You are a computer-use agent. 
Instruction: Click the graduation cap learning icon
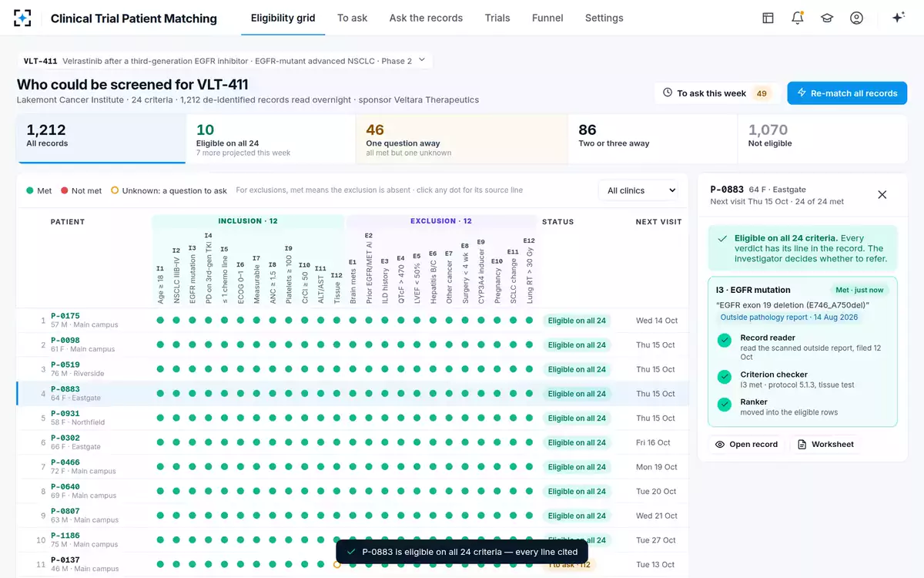click(x=827, y=18)
